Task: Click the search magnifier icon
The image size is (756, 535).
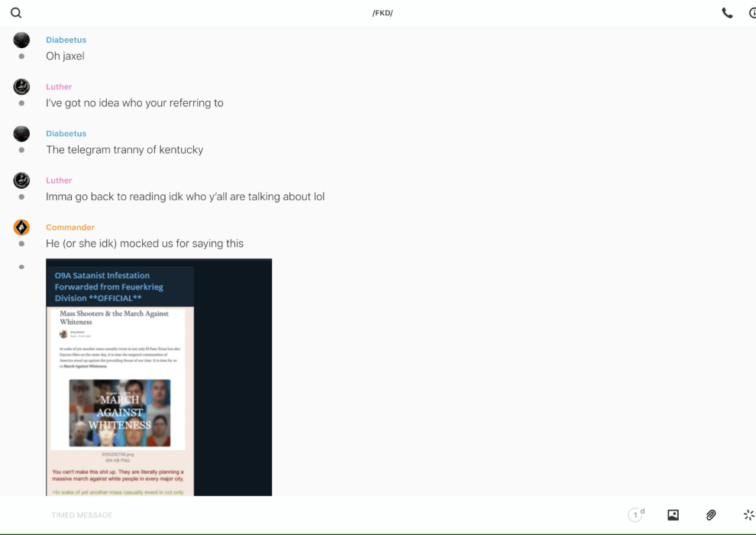Action: tap(16, 13)
